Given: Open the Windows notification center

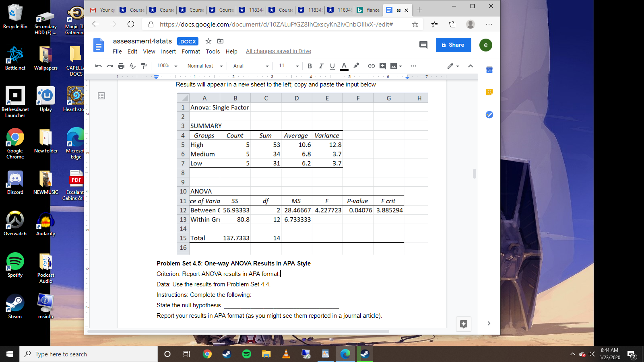Looking at the screenshot, I should [x=632, y=354].
